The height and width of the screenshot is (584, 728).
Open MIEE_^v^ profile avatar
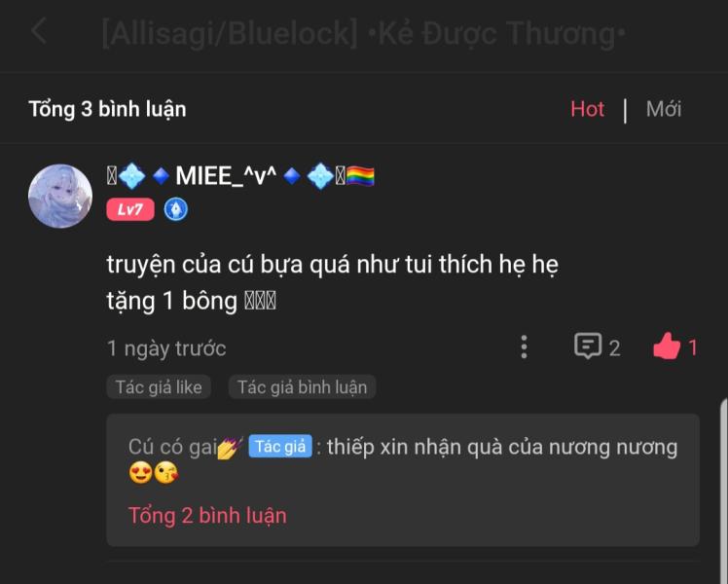point(60,196)
